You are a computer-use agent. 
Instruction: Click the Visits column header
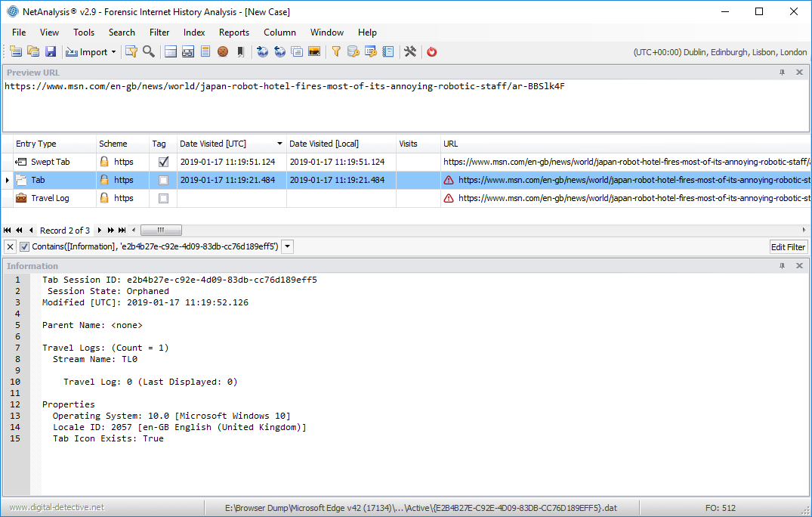tap(418, 144)
